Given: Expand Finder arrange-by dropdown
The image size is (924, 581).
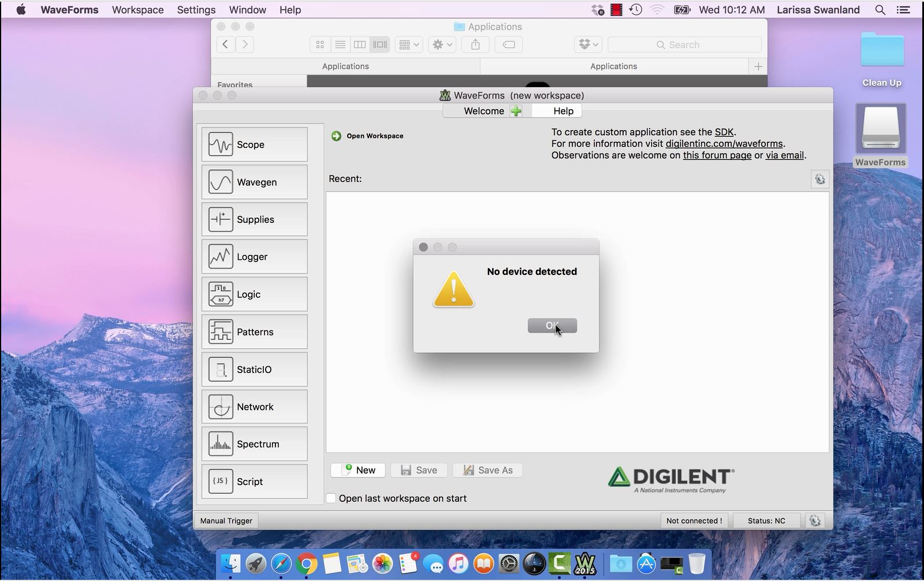Looking at the screenshot, I should tap(409, 44).
